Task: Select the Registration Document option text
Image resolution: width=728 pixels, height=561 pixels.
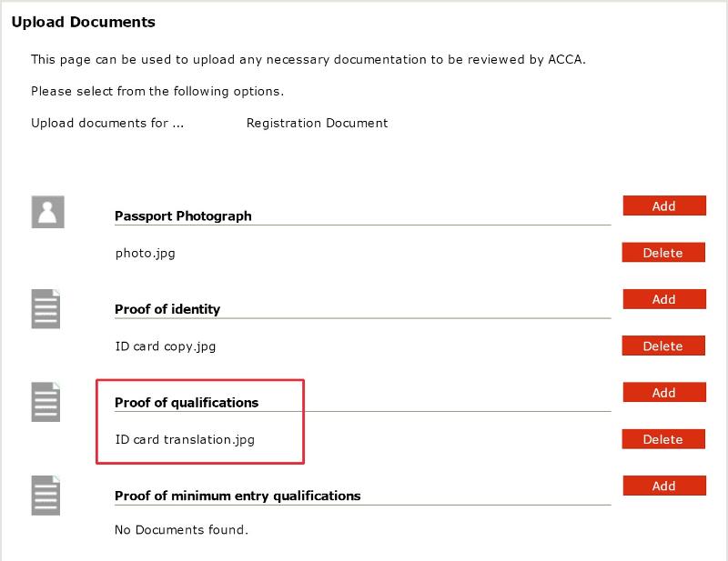Action: point(317,123)
